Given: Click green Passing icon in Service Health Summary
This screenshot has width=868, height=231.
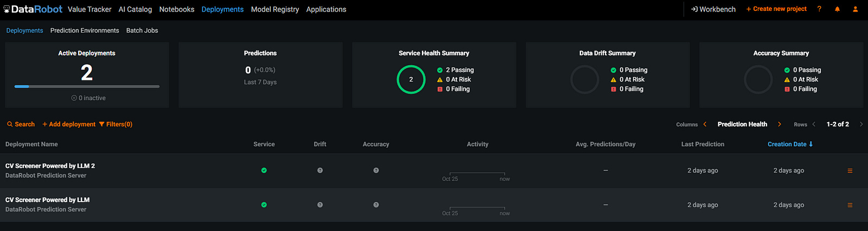Looking at the screenshot, I should pyautogui.click(x=440, y=70).
